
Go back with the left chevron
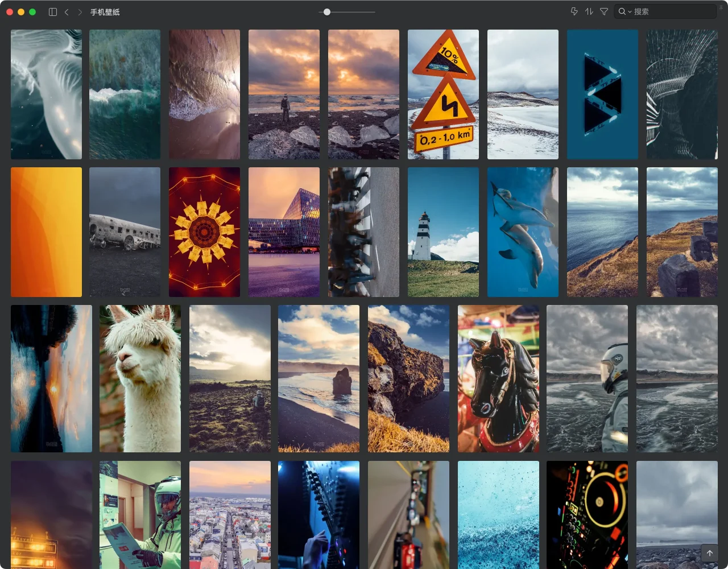pyautogui.click(x=67, y=12)
